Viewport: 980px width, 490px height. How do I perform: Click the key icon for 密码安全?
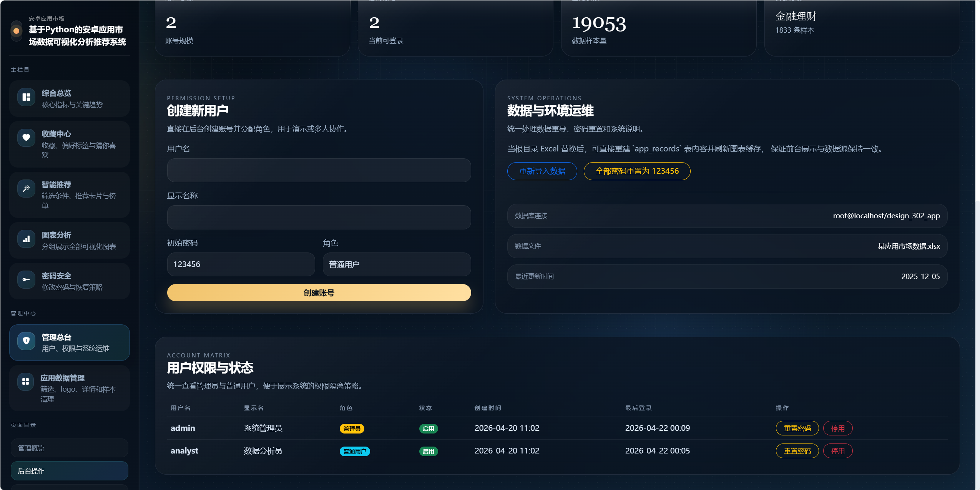(26, 279)
